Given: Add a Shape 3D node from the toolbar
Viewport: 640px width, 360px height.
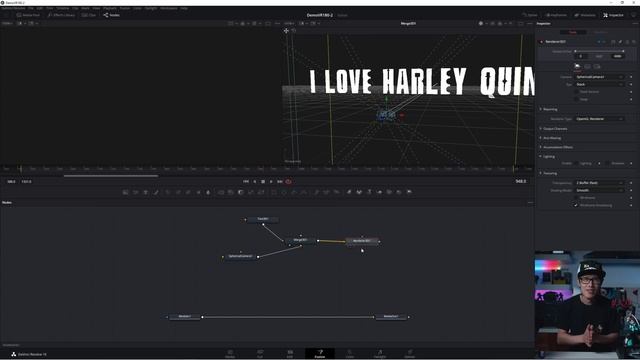Looking at the screenshot, I should coord(359,192).
